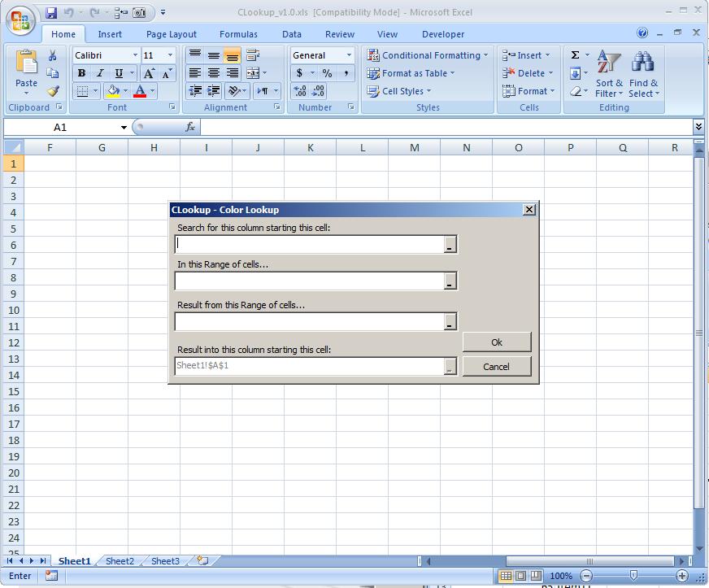Copy selection using the Copy icon
The width and height of the screenshot is (709, 588).
pyautogui.click(x=53, y=73)
